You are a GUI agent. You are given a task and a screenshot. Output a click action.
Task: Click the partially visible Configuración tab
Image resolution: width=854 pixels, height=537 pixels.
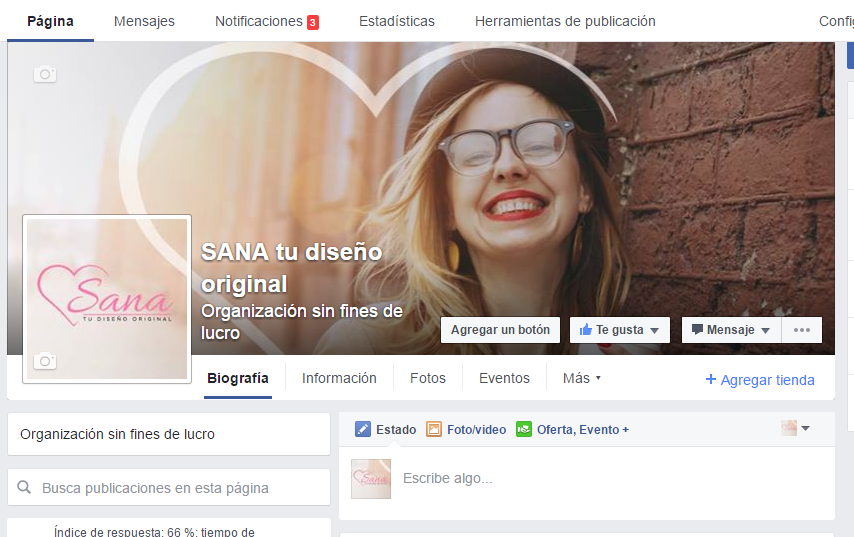tap(836, 21)
